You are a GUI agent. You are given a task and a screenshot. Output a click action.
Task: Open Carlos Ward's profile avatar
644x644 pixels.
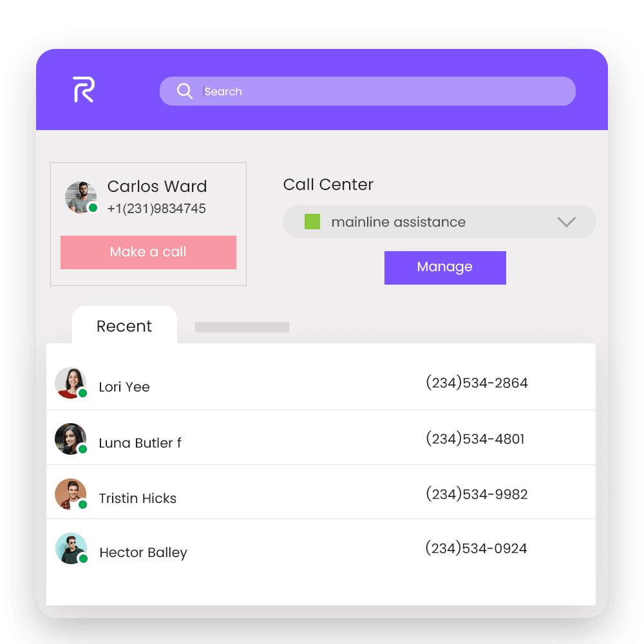pyautogui.click(x=81, y=197)
